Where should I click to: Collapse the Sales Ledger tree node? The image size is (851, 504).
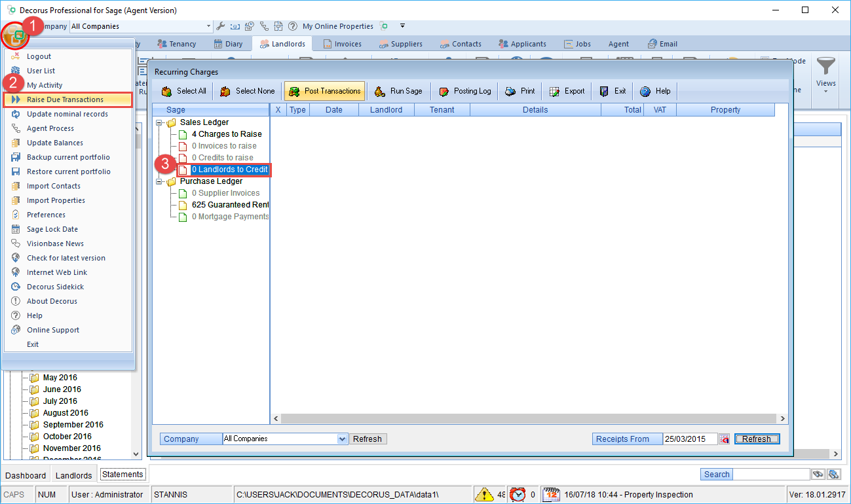[160, 122]
